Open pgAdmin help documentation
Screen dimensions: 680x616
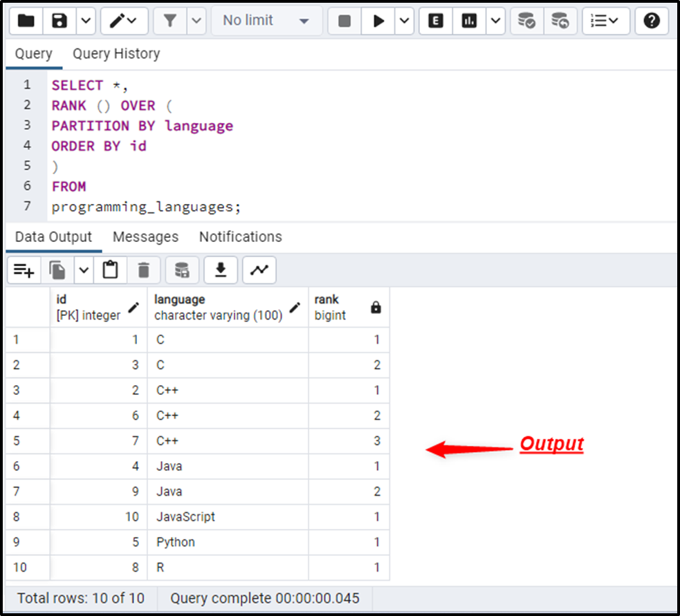click(651, 21)
